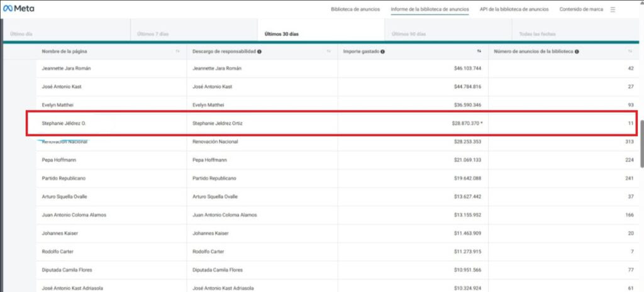Sort table by Importe gastado arrows
Screen dimensions: 644x292
click(479, 51)
